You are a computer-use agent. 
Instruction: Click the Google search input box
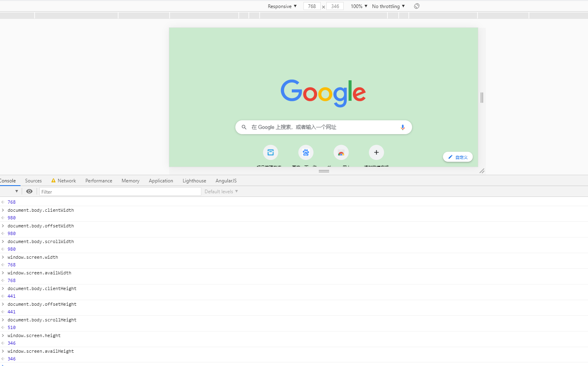[324, 127]
